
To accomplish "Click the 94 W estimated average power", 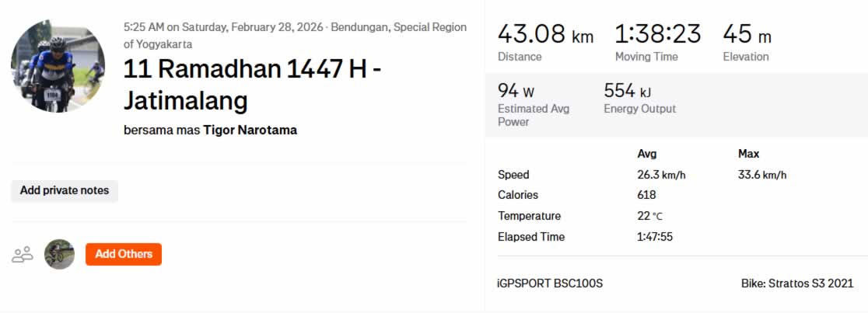I will click(516, 91).
